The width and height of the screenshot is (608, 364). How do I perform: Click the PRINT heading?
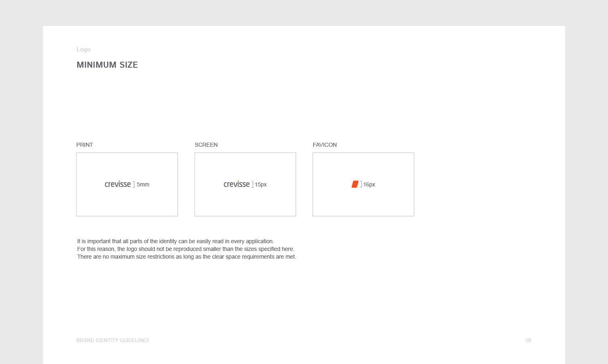point(85,145)
